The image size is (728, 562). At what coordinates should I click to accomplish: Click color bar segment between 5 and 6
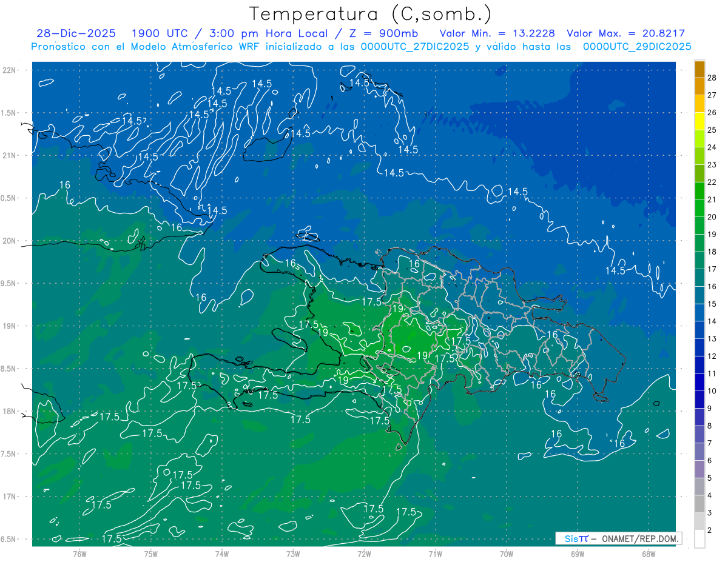pyautogui.click(x=699, y=469)
